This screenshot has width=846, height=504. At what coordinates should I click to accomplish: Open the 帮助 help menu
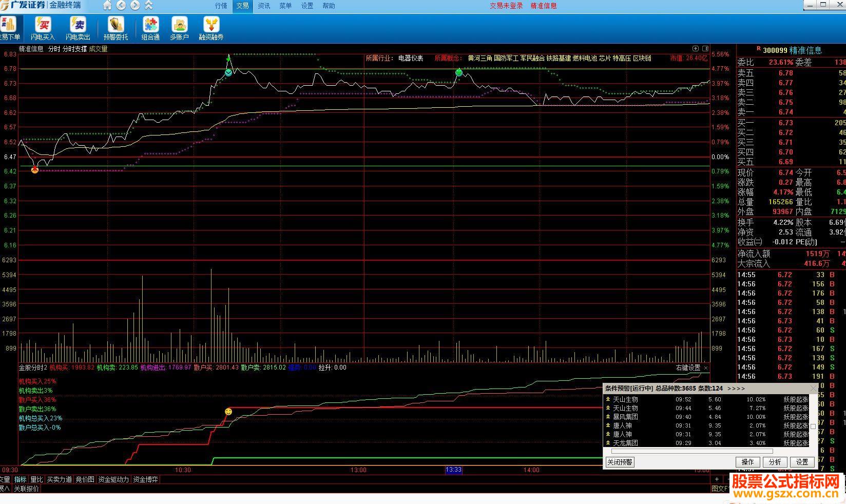tap(329, 6)
